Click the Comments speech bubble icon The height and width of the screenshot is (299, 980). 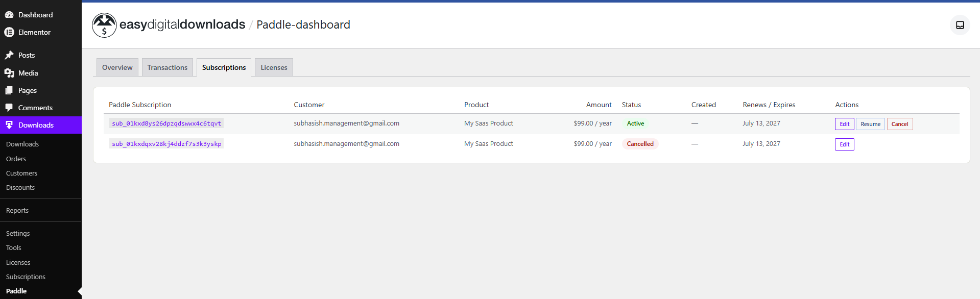(9, 108)
